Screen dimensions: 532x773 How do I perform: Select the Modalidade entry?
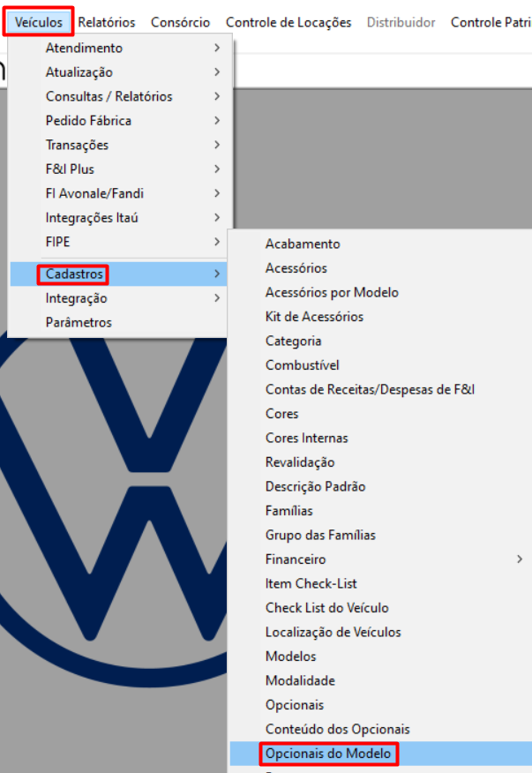click(x=380, y=680)
